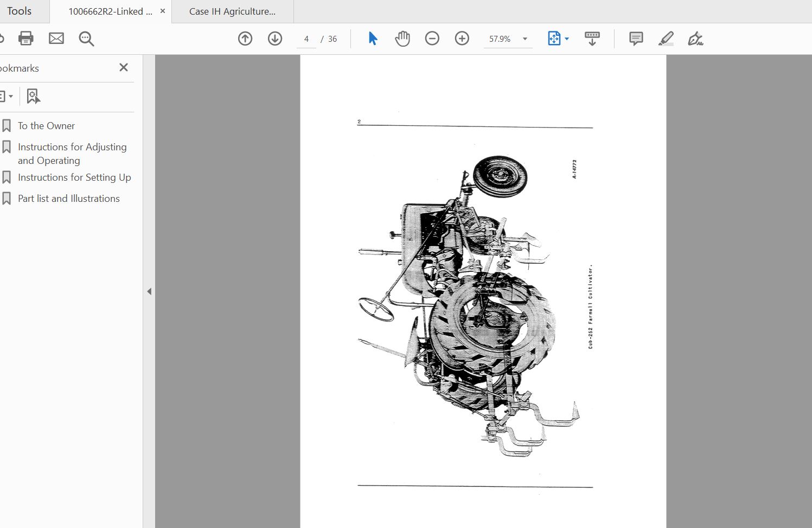This screenshot has width=812, height=528.
Task: Open the "To the Owner" bookmark
Action: pyautogui.click(x=46, y=126)
